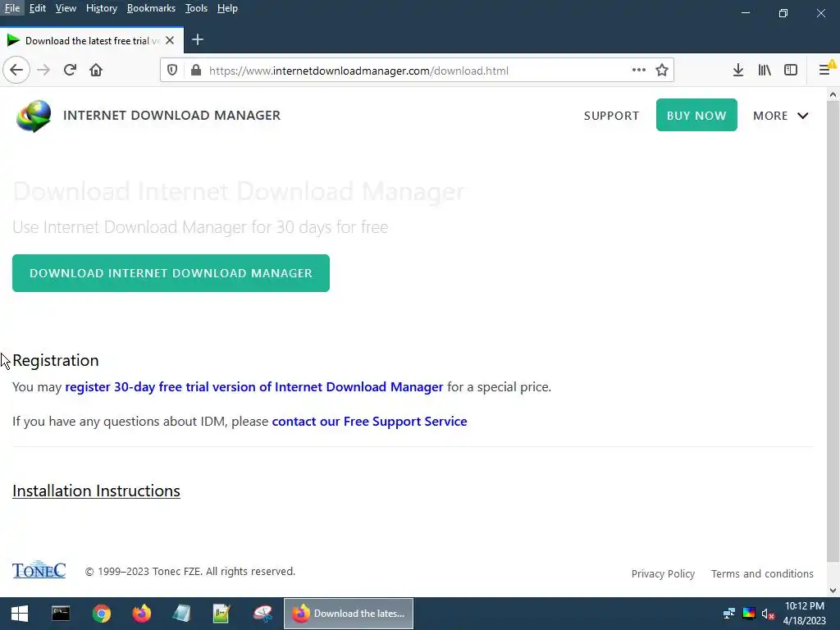Open the Windows Start menu

20,614
